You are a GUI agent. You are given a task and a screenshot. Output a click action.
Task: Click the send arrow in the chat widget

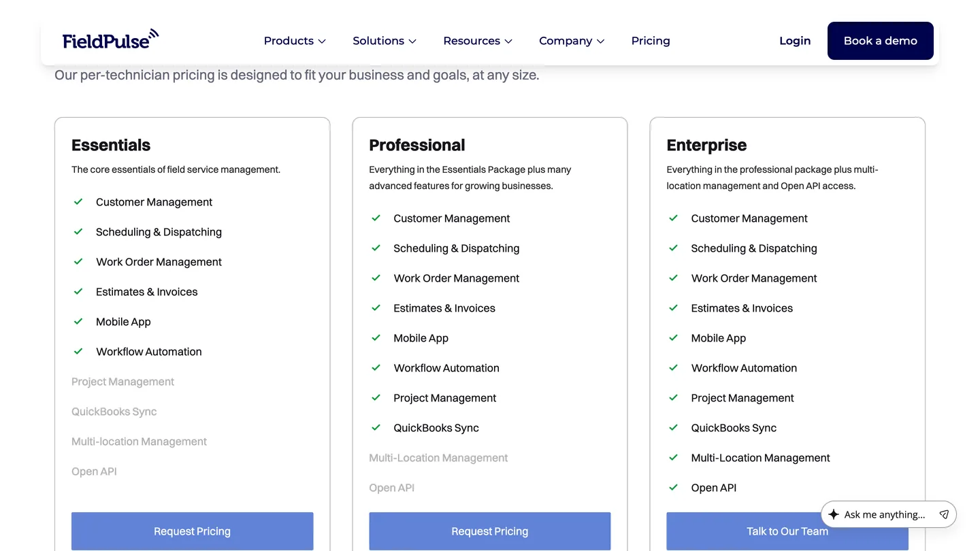[944, 514]
